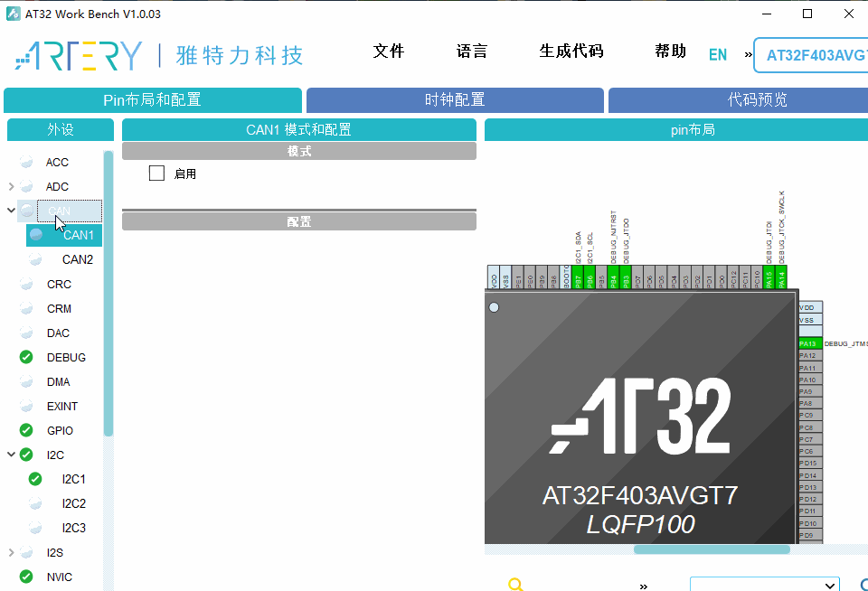Switch to the 时钟配置 tab
The width and height of the screenshot is (868, 591).
pos(455,99)
